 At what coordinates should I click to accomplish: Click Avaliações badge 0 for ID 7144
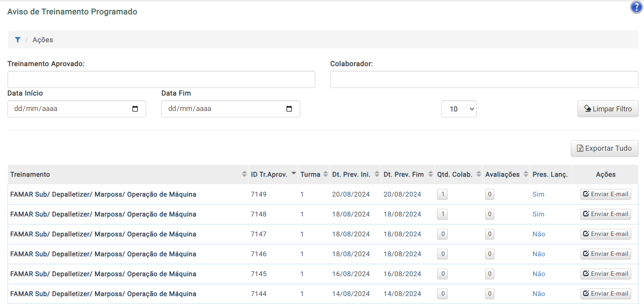[490, 294]
